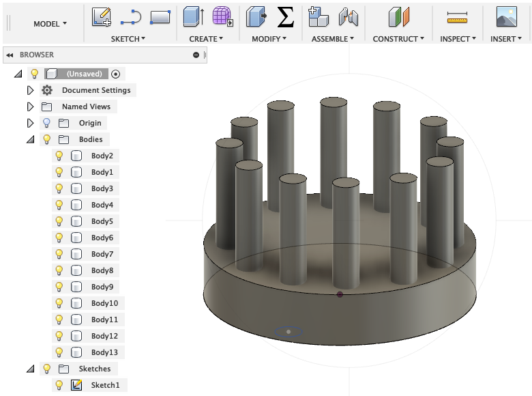Open the MODEL workspace dropdown

(50, 24)
